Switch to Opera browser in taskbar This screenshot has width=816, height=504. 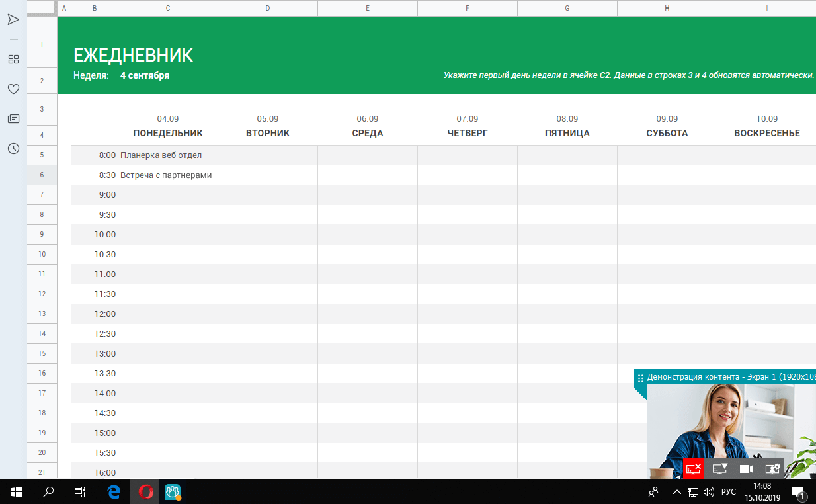[146, 491]
